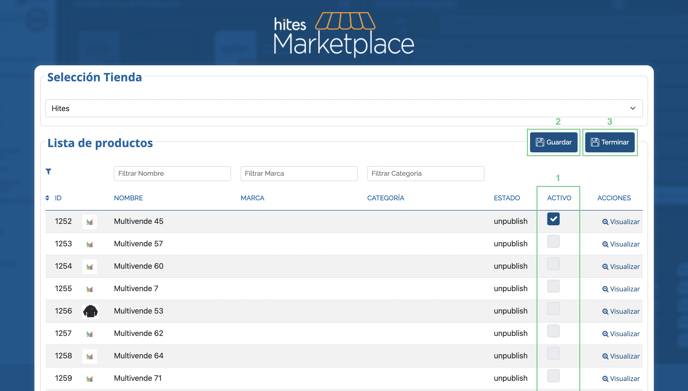Check the Activo checkbox for Multivende 71
688x391 pixels.
click(553, 376)
